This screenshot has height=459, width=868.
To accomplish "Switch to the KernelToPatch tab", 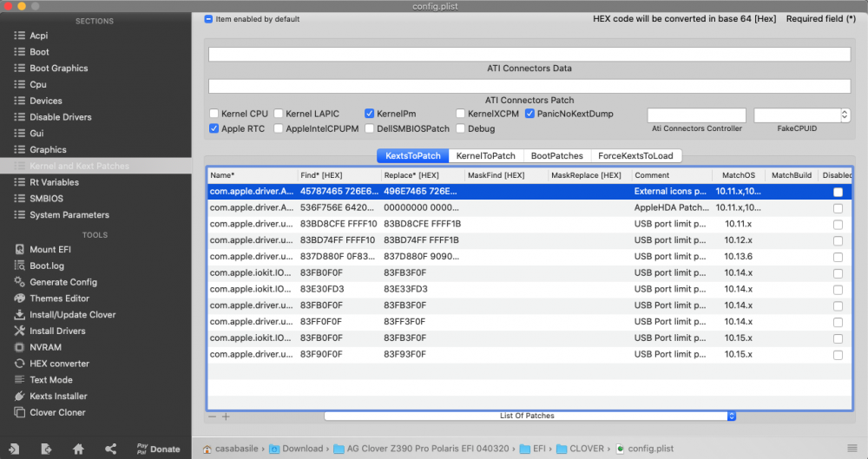I will 485,155.
